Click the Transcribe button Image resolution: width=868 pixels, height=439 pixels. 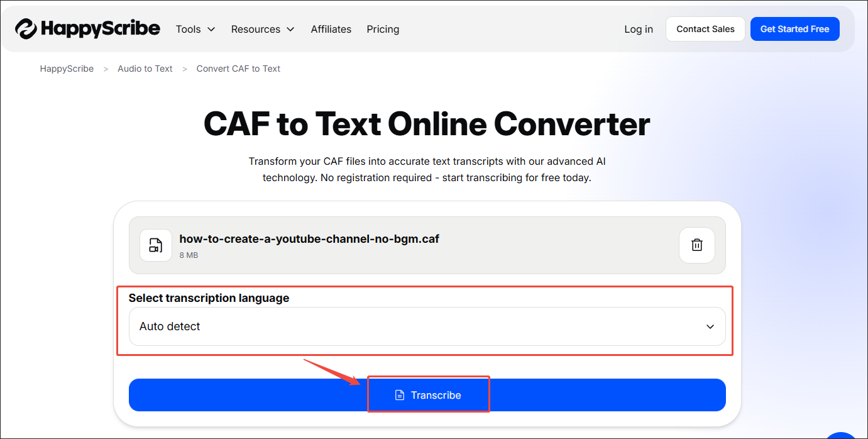point(429,395)
